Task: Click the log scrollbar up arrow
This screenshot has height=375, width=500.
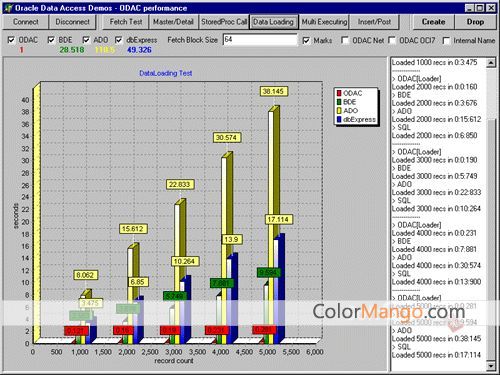Action: 491,63
